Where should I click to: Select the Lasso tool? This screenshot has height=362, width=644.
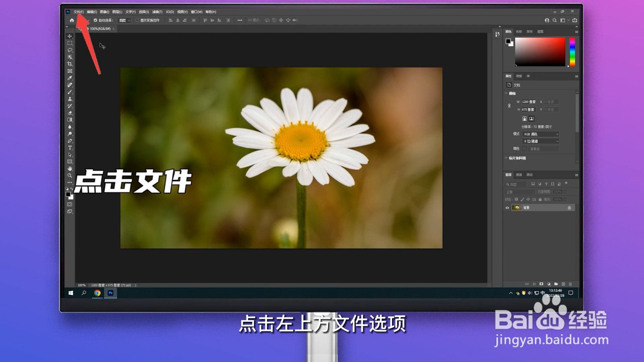(70, 50)
